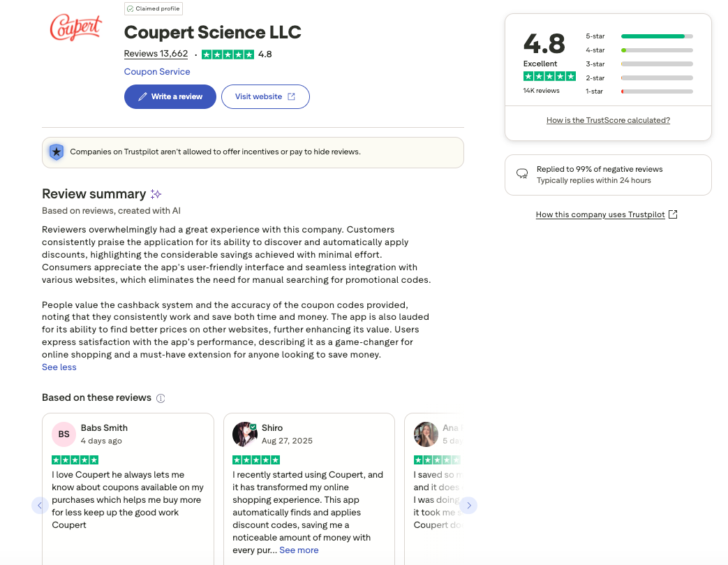728x565 pixels.
Task: Filter reviews by the 5-star bar
Action: click(x=657, y=36)
